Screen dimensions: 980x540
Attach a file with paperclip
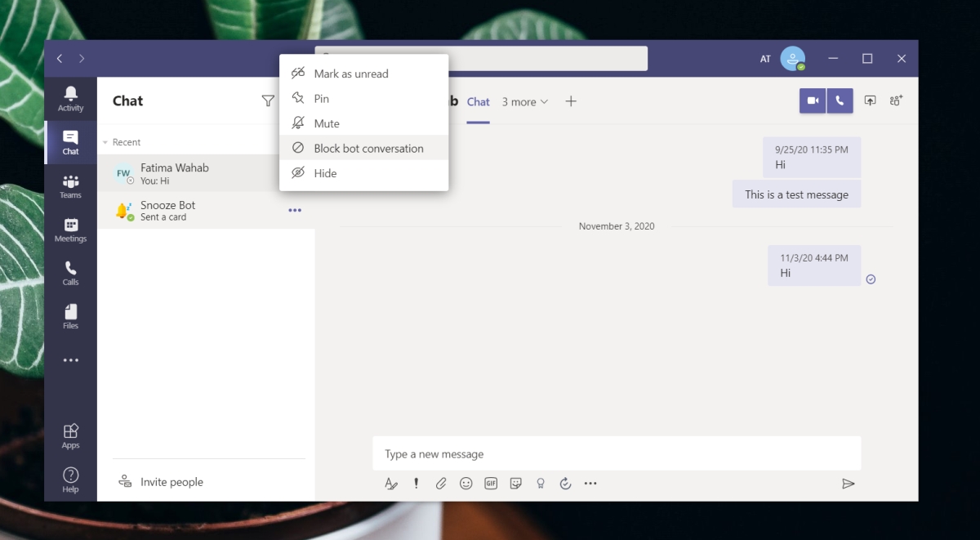coord(441,484)
